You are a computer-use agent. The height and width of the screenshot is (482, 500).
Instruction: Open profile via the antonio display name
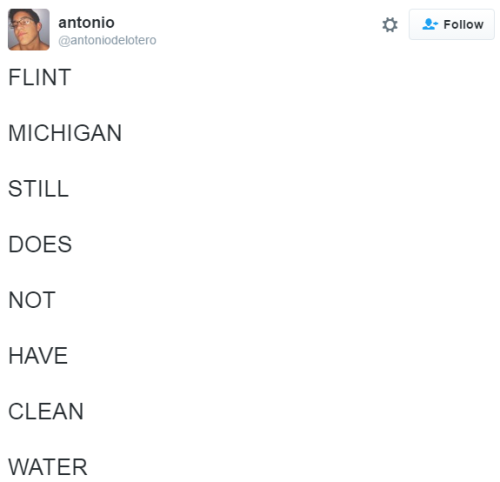[86, 23]
